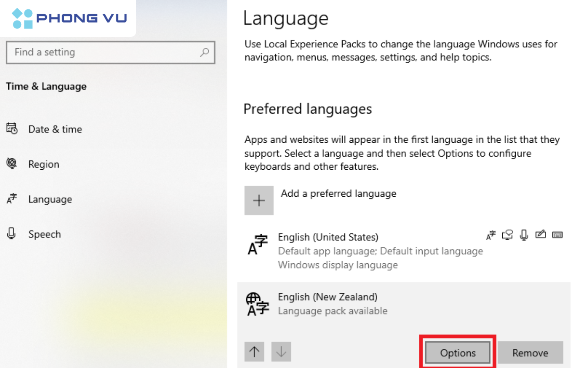The width and height of the screenshot is (588, 368).
Task: Click keyboard feature icon for English US
Action: click(x=557, y=235)
